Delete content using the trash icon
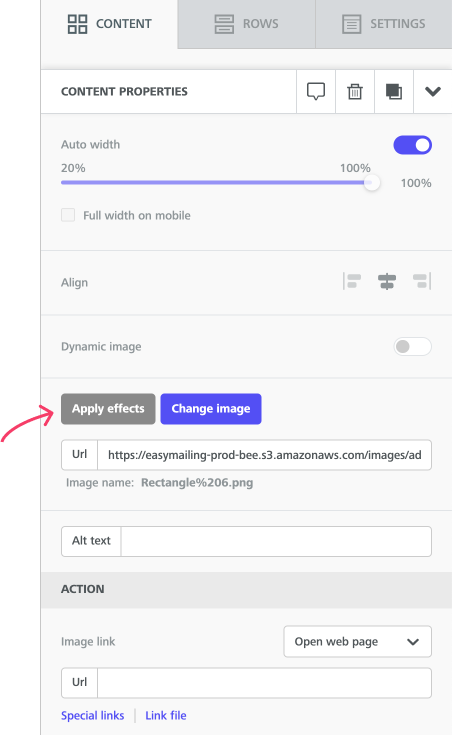Image resolution: width=452 pixels, height=735 pixels. (x=355, y=91)
